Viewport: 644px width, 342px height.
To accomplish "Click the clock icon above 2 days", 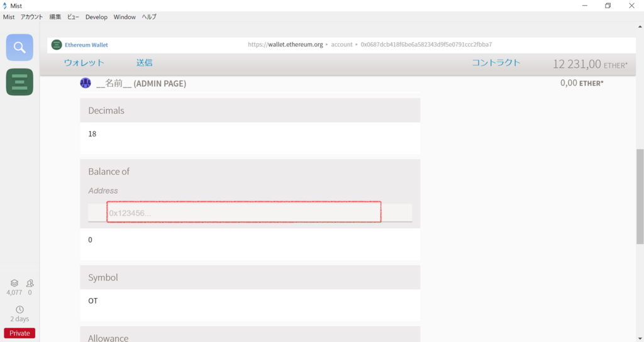I will coord(19,309).
